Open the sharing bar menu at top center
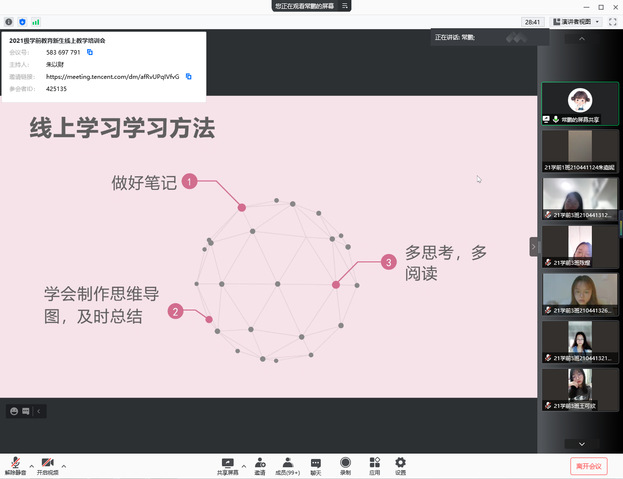 click(x=345, y=6)
